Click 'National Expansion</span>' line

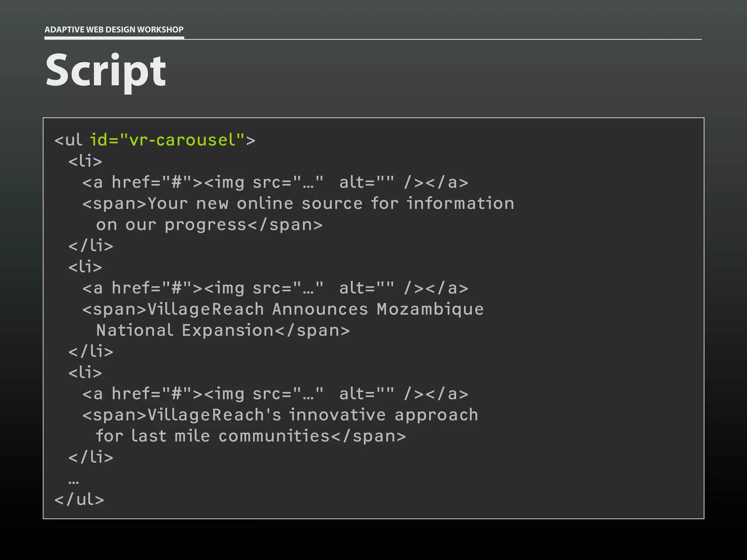click(x=222, y=330)
